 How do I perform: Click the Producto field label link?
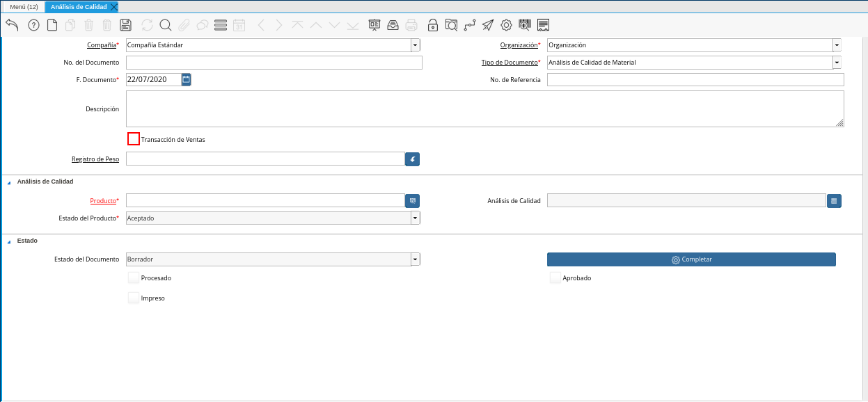click(103, 201)
